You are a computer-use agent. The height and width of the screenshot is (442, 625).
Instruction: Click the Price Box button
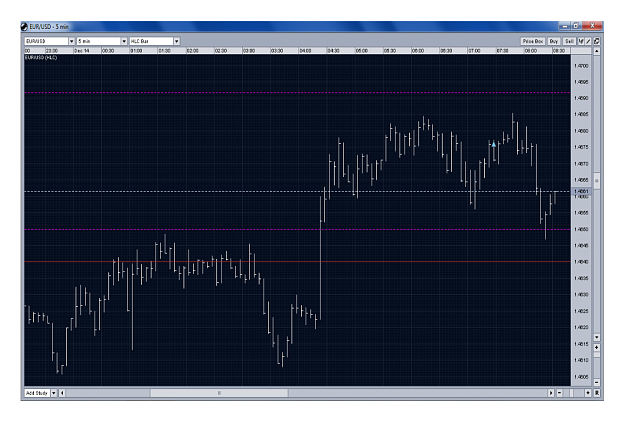[533, 41]
